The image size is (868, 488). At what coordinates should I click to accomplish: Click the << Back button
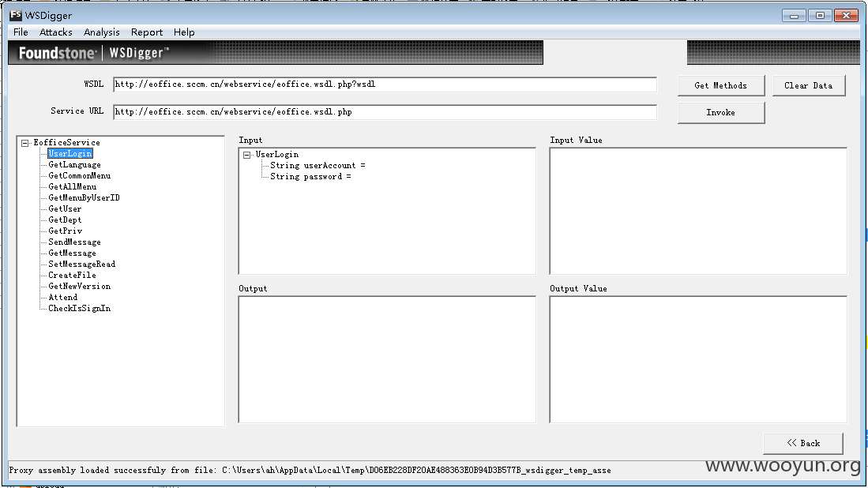[x=803, y=443]
